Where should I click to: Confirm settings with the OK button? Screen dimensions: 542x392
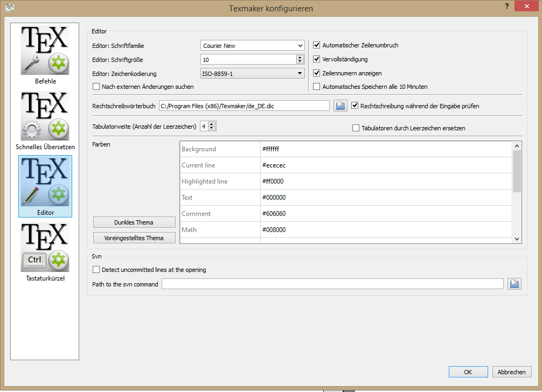point(468,372)
